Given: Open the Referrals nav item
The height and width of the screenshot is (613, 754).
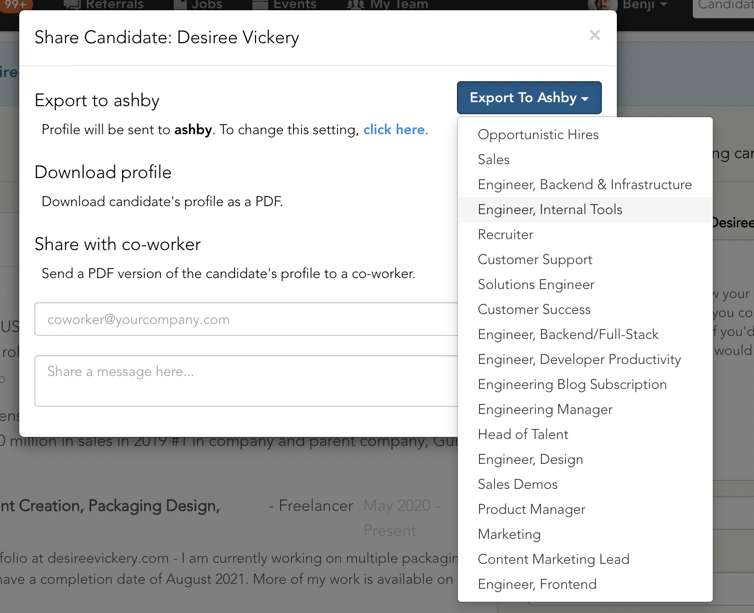Looking at the screenshot, I should pyautogui.click(x=104, y=5).
